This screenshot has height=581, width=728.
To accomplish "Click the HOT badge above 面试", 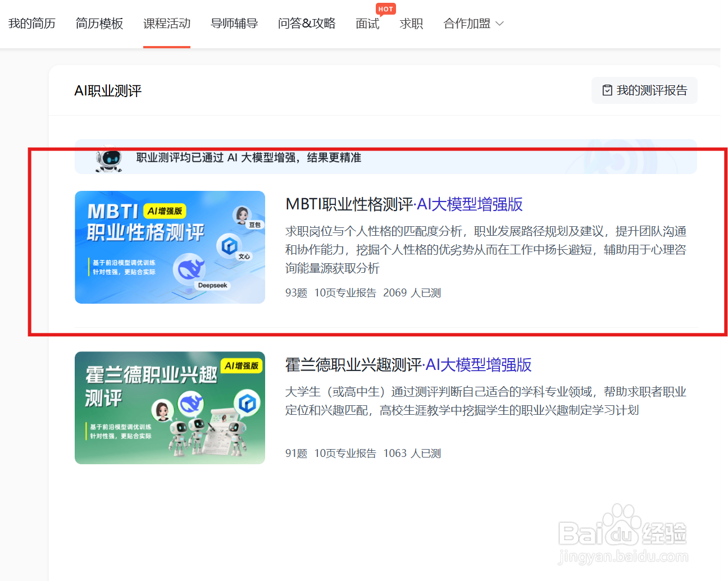I will click(386, 9).
